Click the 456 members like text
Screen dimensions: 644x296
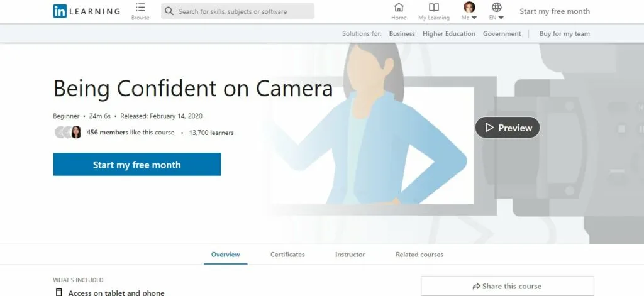(x=113, y=132)
